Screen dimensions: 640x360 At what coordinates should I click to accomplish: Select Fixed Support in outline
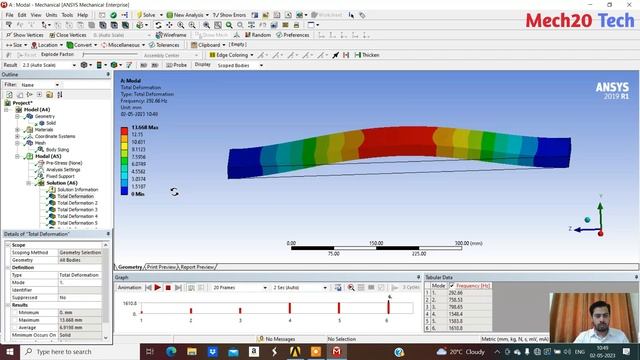tap(60, 176)
